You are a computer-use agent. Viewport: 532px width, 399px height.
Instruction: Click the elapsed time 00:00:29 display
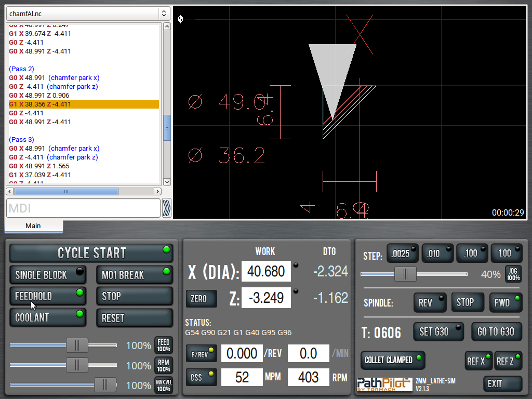pos(508,212)
